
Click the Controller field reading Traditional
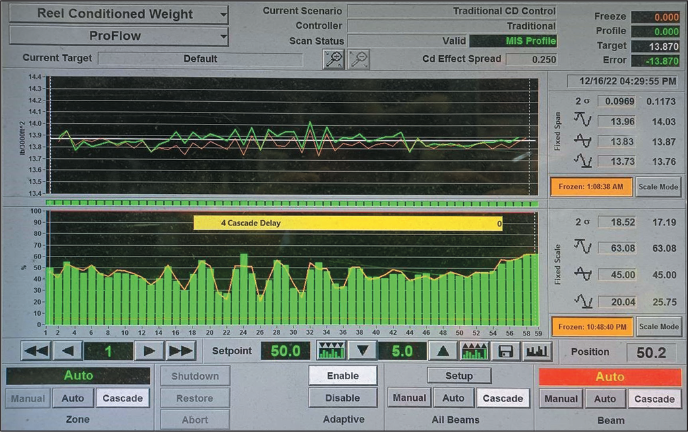click(452, 26)
